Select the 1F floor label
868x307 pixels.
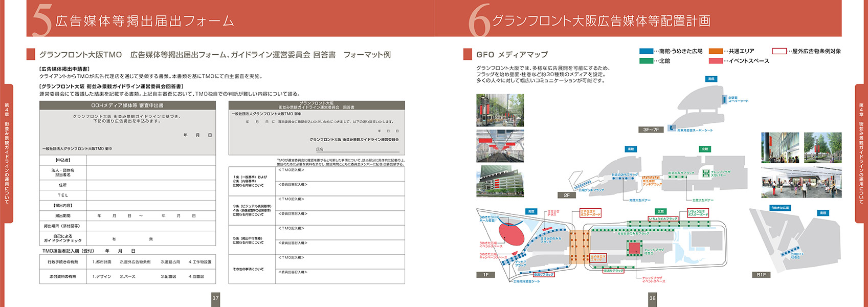[486, 275]
